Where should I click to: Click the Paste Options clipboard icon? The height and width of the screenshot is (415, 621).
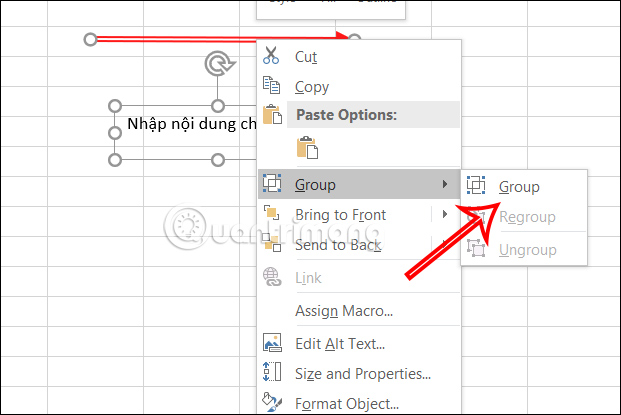pos(272,114)
